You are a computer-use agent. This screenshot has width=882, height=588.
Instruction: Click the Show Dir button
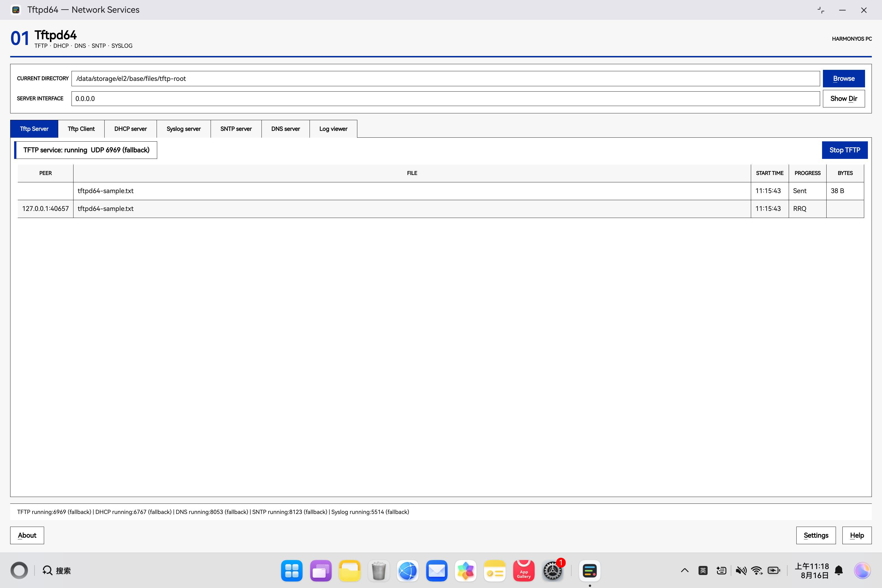(x=844, y=99)
